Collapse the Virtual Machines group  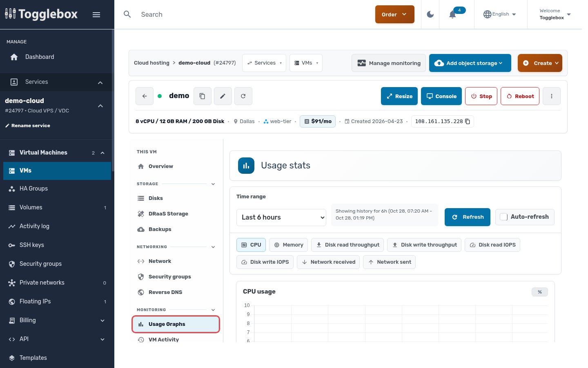[x=102, y=153]
